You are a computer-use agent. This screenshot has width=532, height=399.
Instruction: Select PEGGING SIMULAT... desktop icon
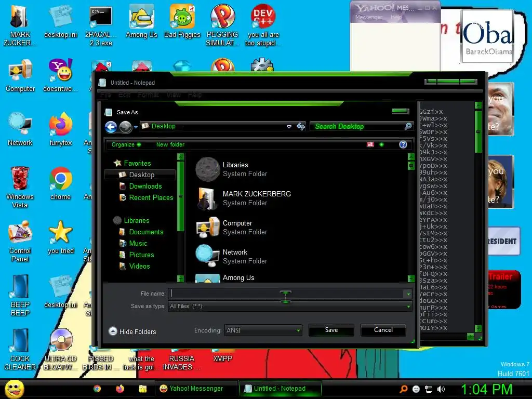click(x=222, y=26)
